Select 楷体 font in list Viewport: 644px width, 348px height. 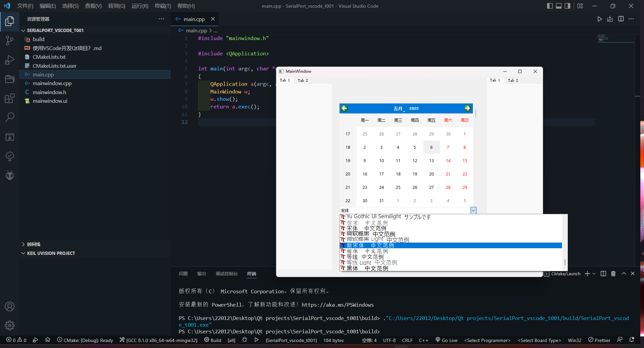[x=451, y=251]
